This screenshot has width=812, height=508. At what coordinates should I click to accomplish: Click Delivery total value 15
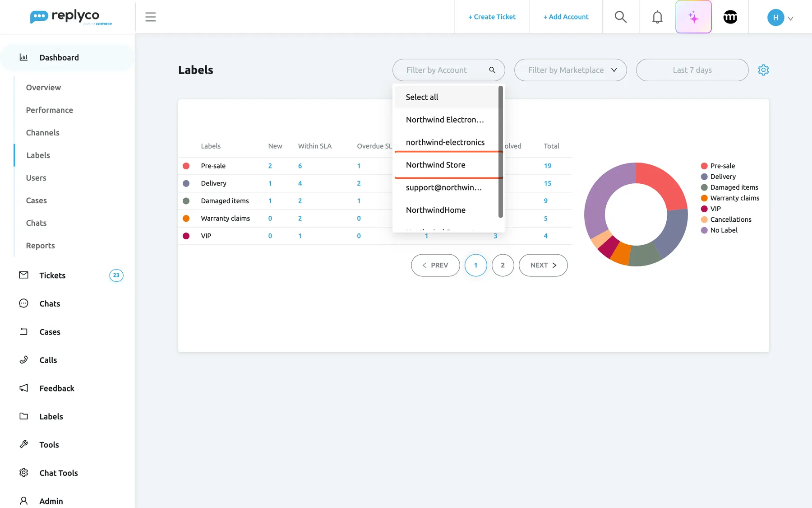pos(547,183)
